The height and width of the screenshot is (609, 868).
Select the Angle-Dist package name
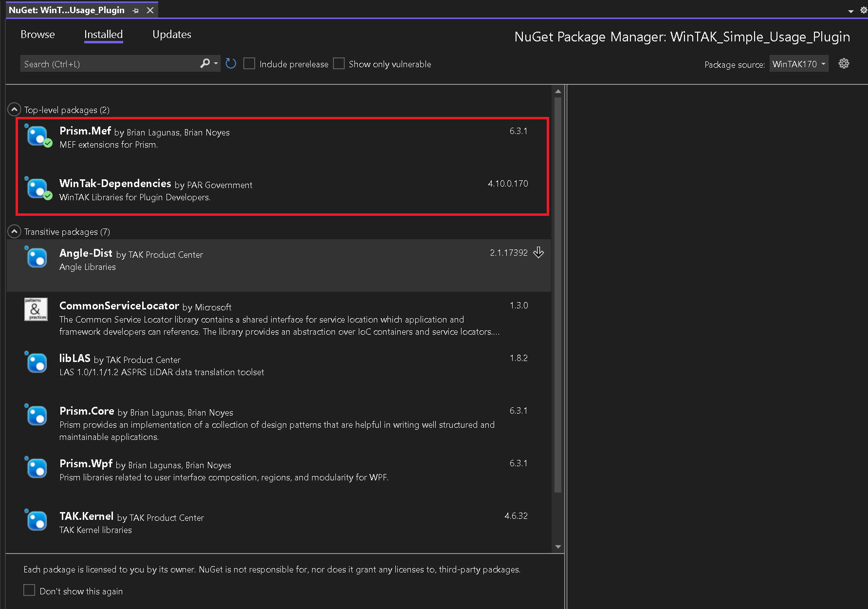[x=86, y=253]
